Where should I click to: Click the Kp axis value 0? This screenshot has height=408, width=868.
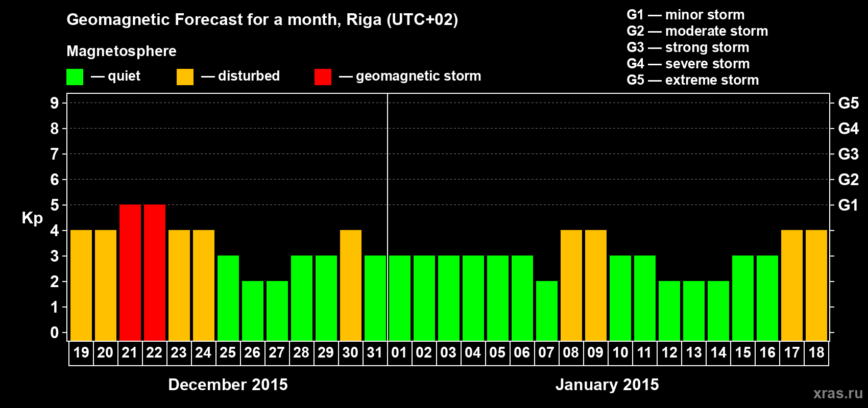pos(55,333)
